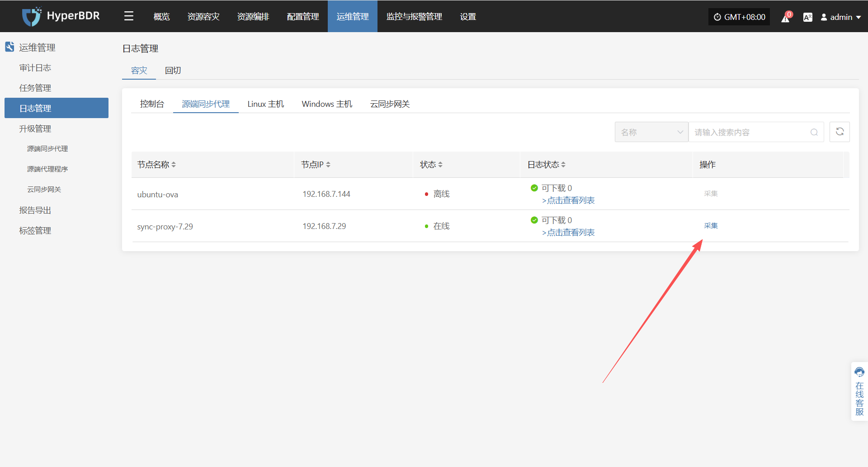Click the search magnifier icon
Image resolution: width=868 pixels, height=467 pixels.
tap(814, 132)
